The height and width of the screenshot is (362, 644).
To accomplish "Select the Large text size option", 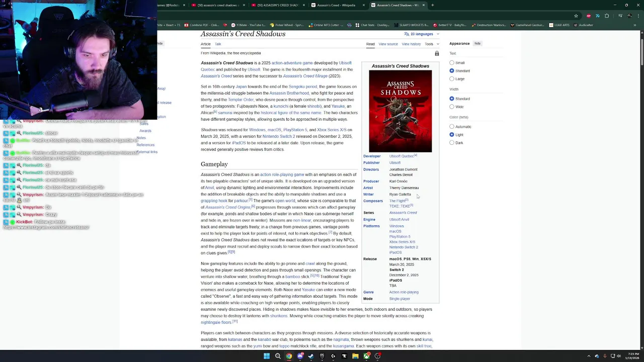I will [x=452, y=79].
